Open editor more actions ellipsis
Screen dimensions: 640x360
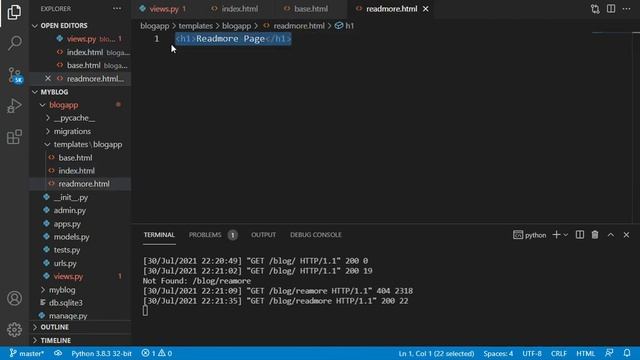(627, 9)
